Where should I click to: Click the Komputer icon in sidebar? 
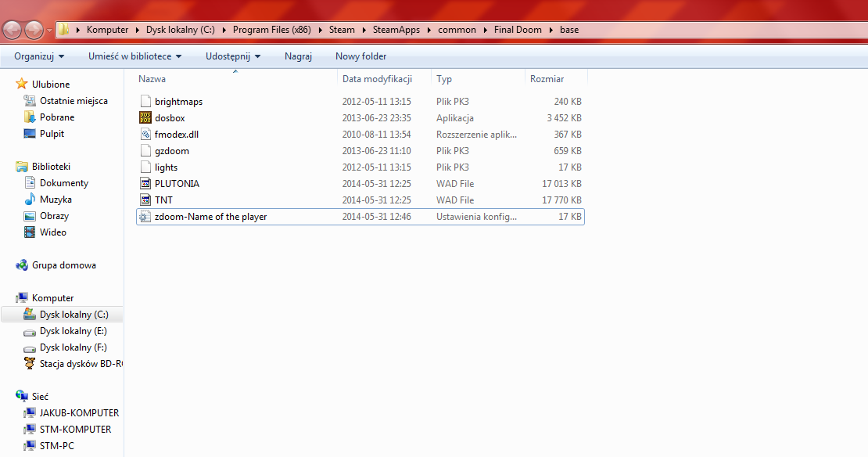[22, 297]
